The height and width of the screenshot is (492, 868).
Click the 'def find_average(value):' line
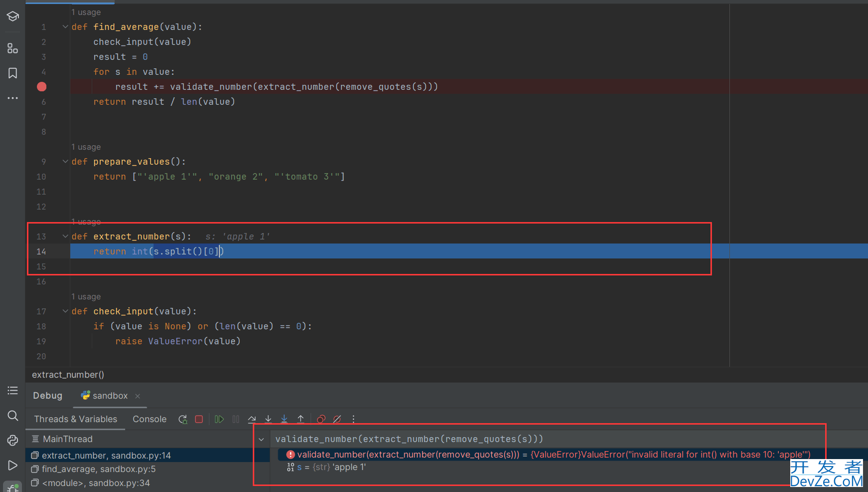pyautogui.click(x=137, y=27)
